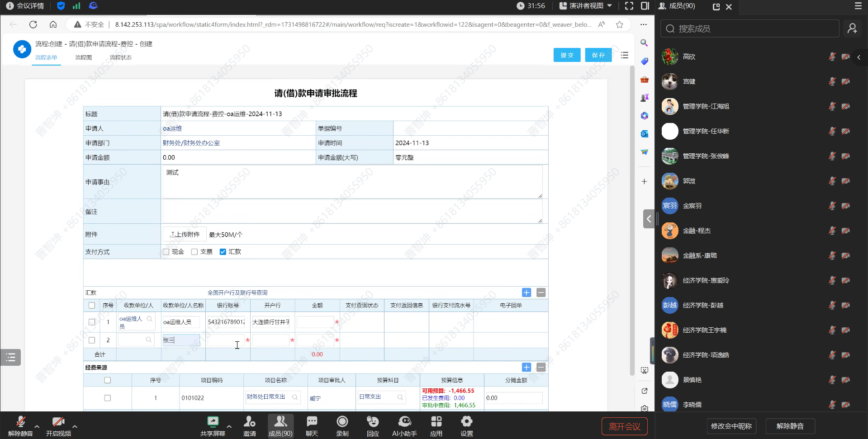
Task: Add page to favorites star icon
Action: pyautogui.click(x=619, y=24)
